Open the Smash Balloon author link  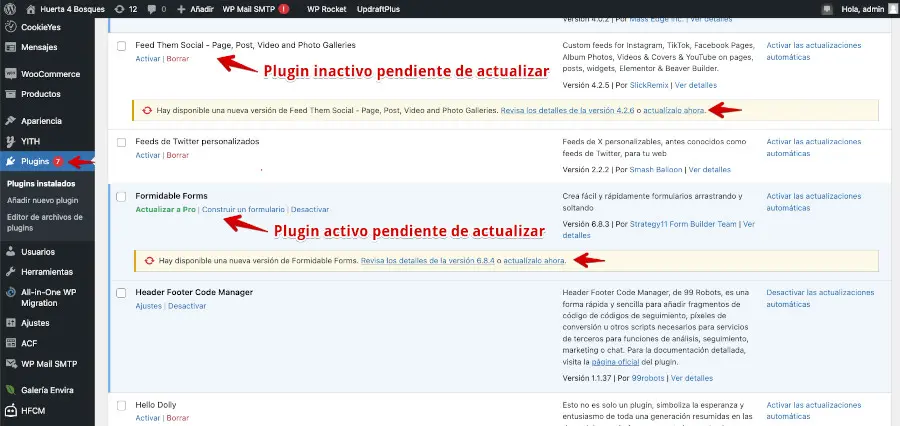656,169
